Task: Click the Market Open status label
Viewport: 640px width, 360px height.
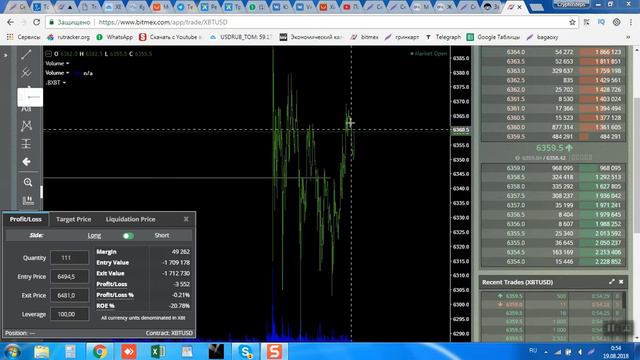Action: click(x=429, y=53)
